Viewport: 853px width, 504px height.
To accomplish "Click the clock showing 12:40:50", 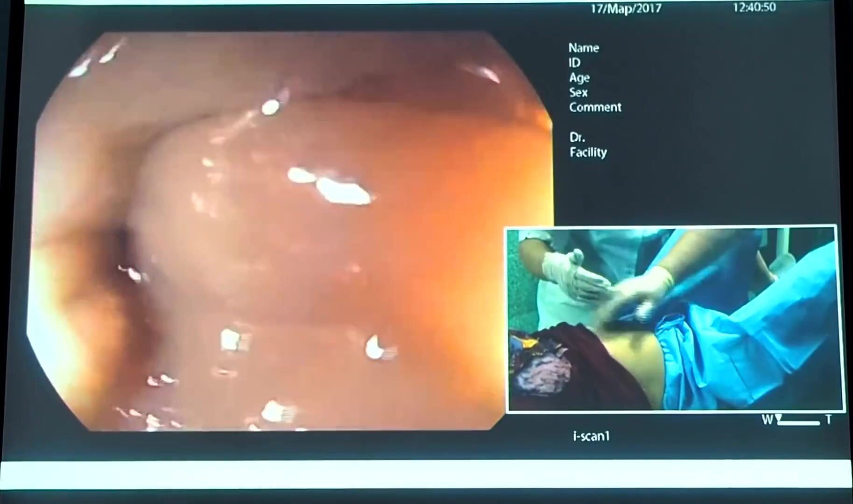I will 754,7.
